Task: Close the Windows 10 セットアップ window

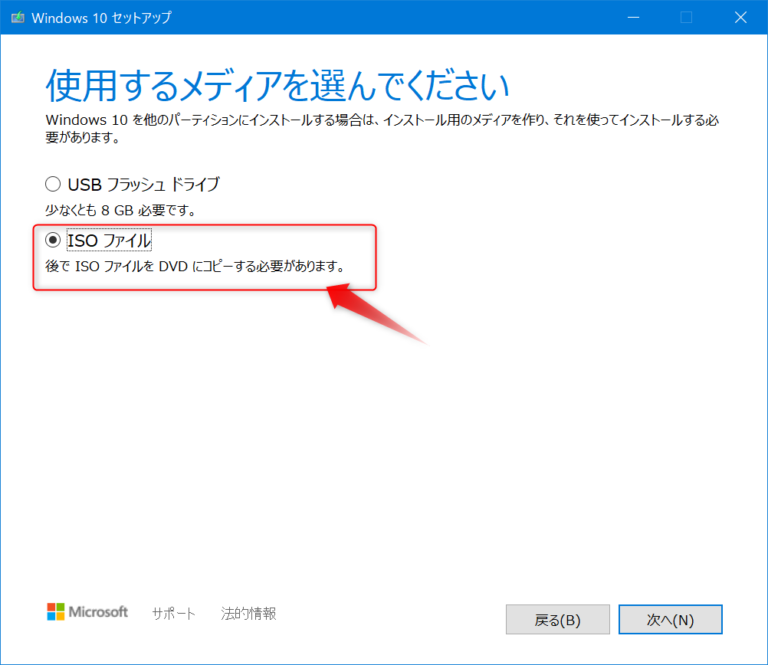Action: tap(741, 18)
